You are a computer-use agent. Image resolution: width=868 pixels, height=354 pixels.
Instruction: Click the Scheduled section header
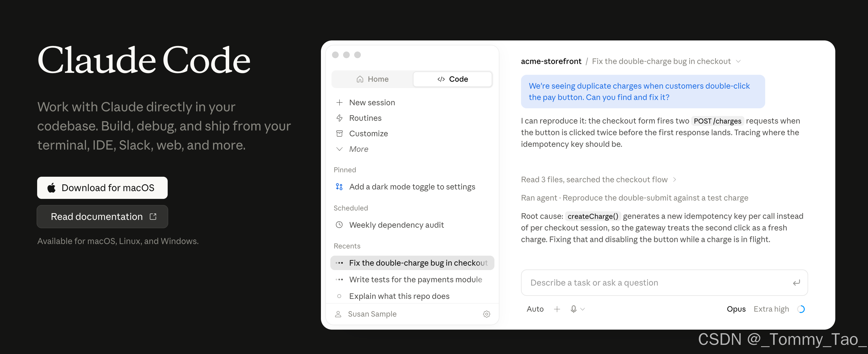tap(351, 208)
